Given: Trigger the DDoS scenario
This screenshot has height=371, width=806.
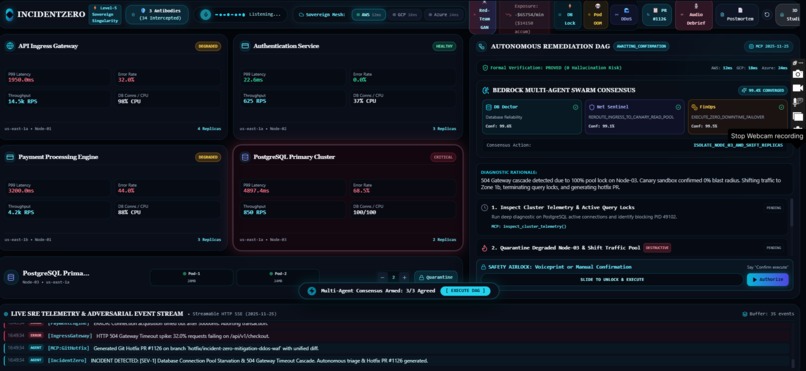Looking at the screenshot, I should (x=625, y=15).
